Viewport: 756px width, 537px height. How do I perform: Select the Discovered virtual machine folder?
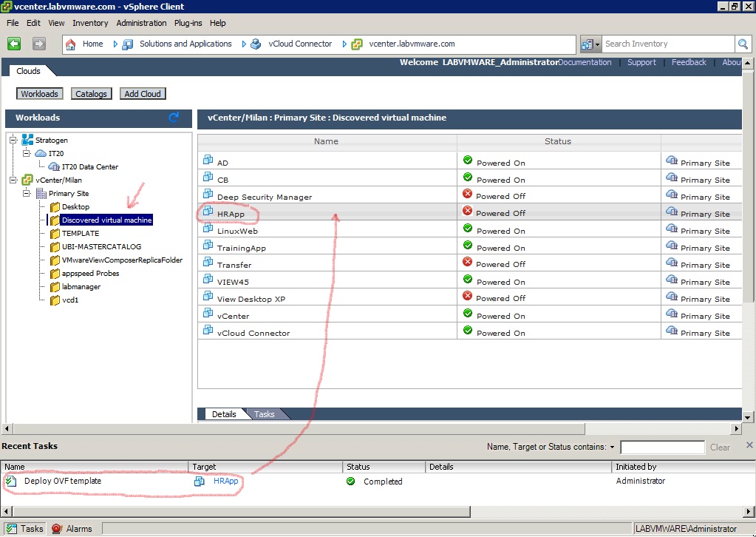tap(106, 220)
